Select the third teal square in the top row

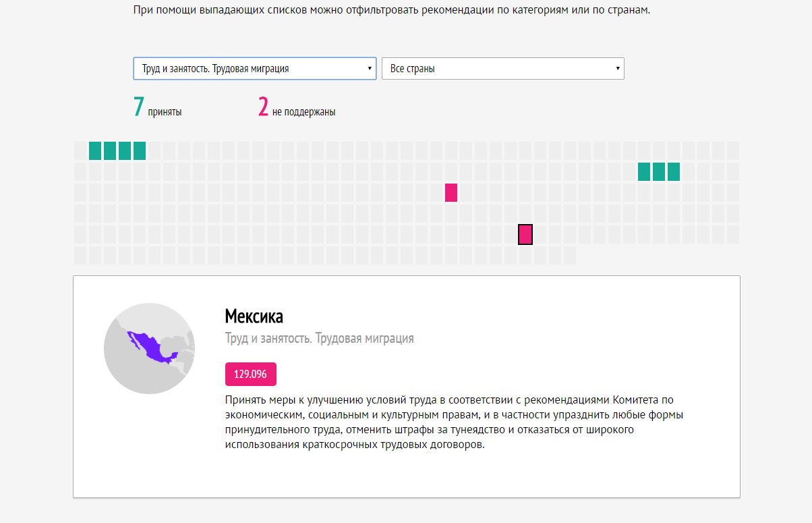[125, 150]
